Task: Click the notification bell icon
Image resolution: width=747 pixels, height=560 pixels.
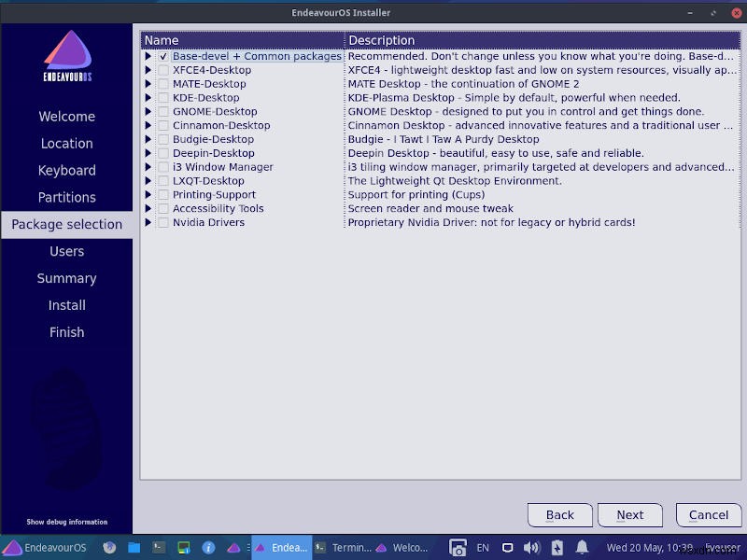Action: (x=583, y=549)
